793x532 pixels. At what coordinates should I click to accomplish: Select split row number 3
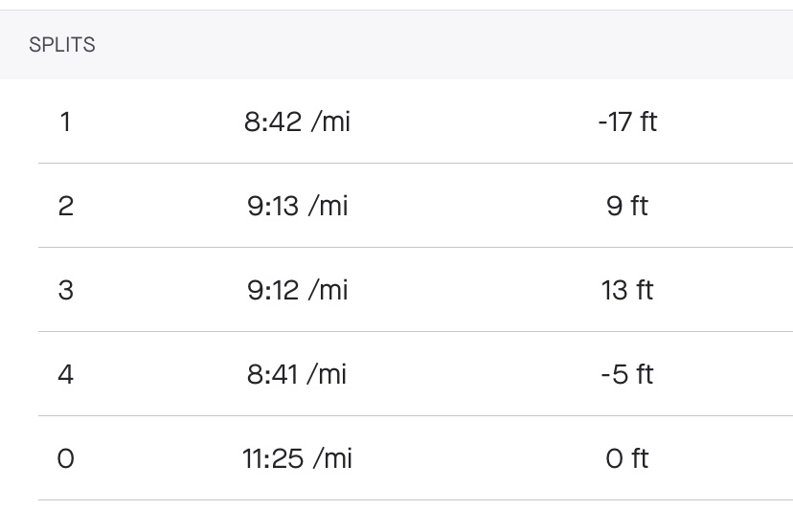click(65, 290)
